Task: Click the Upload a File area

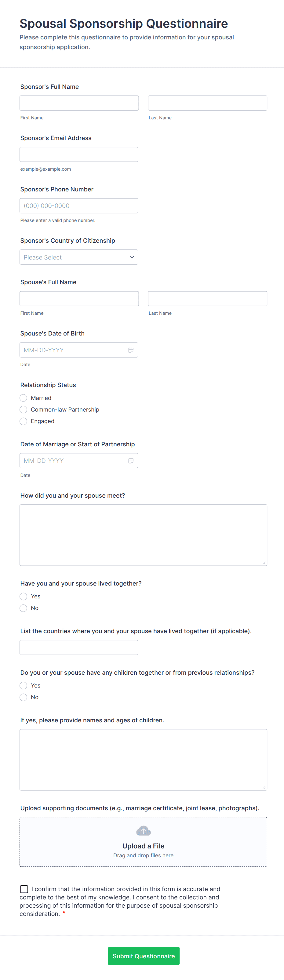Action: point(144,842)
